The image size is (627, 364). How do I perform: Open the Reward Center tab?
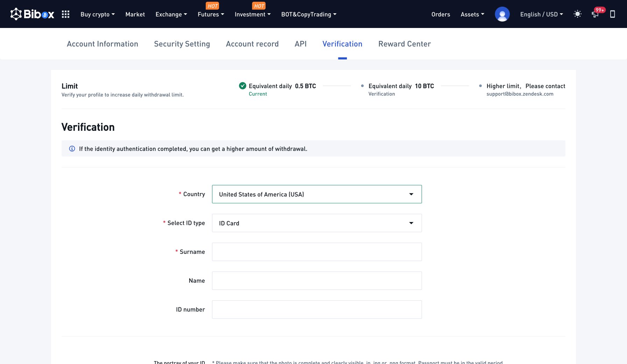[x=404, y=44]
